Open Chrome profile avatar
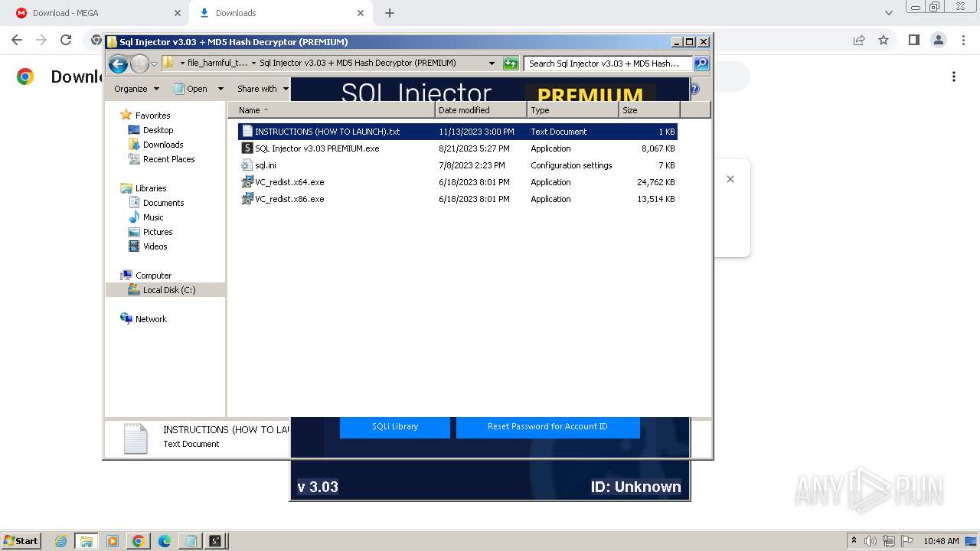 pyautogui.click(x=938, y=40)
